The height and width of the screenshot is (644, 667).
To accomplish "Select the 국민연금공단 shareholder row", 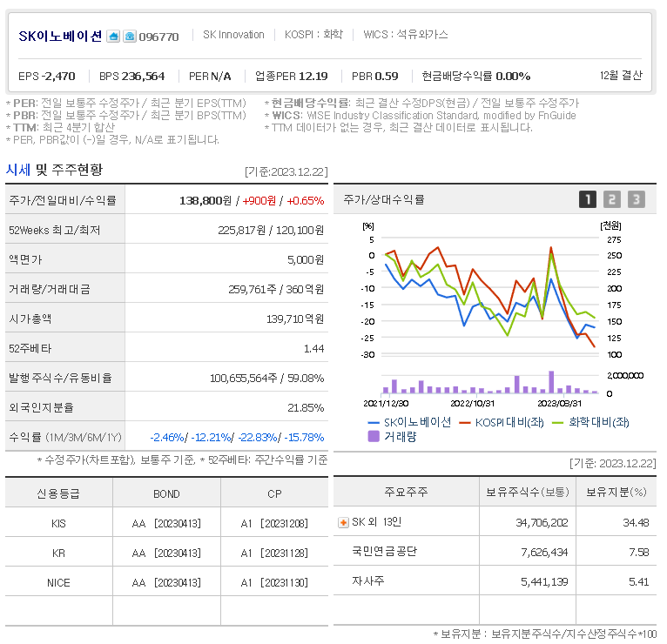I will pyautogui.click(x=495, y=552).
